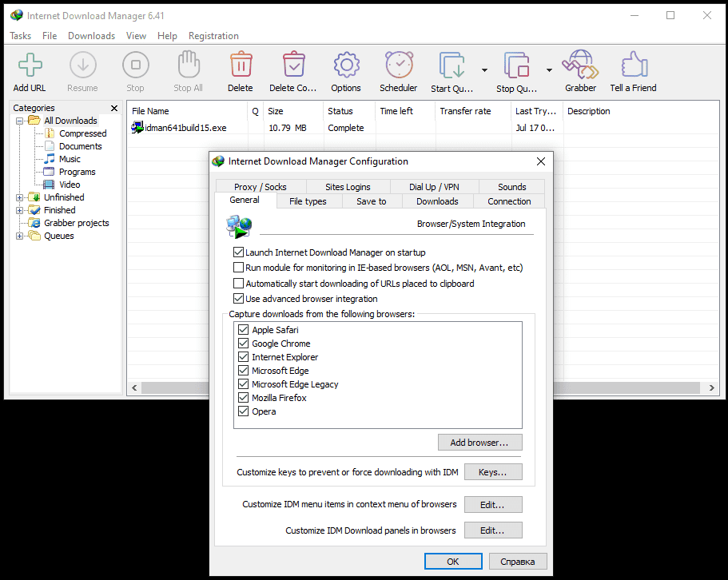This screenshot has width=728, height=580.
Task: Click the Tell a Friend thumbs-up icon
Action: click(x=635, y=64)
